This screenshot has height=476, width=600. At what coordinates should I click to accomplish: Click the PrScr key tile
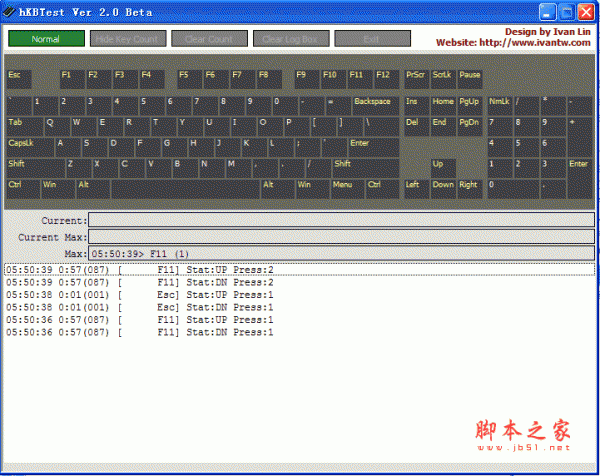pyautogui.click(x=417, y=79)
